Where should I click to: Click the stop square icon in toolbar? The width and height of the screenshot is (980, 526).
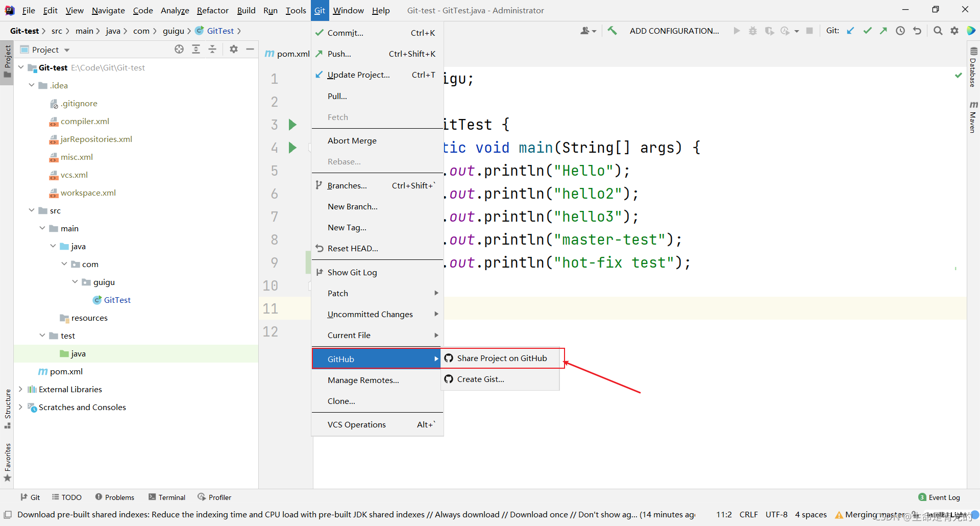tap(810, 31)
